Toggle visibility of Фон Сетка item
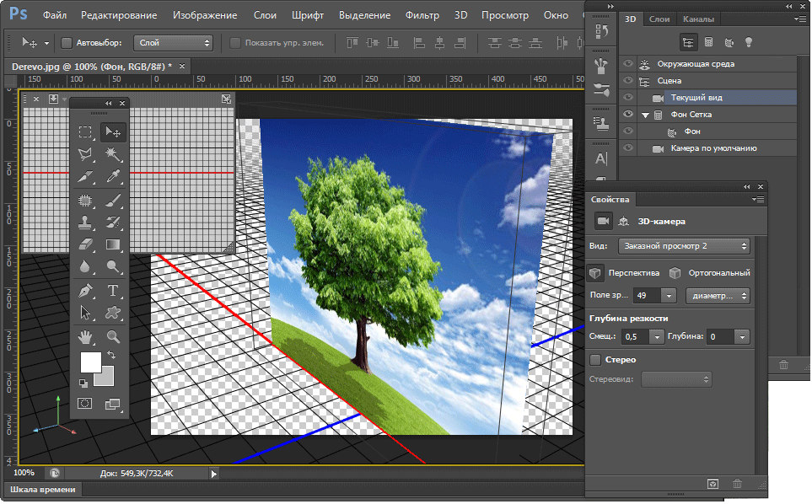This screenshot has width=812, height=504. pyautogui.click(x=626, y=114)
